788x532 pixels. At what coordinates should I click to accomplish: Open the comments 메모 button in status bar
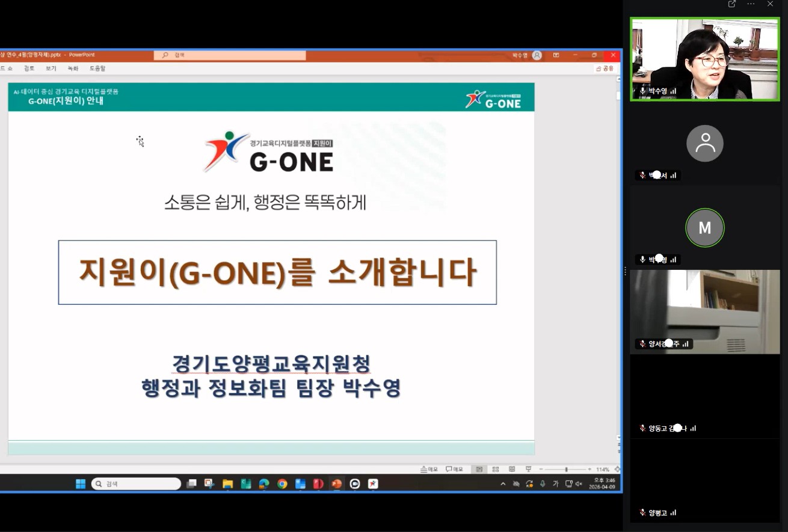click(x=454, y=469)
